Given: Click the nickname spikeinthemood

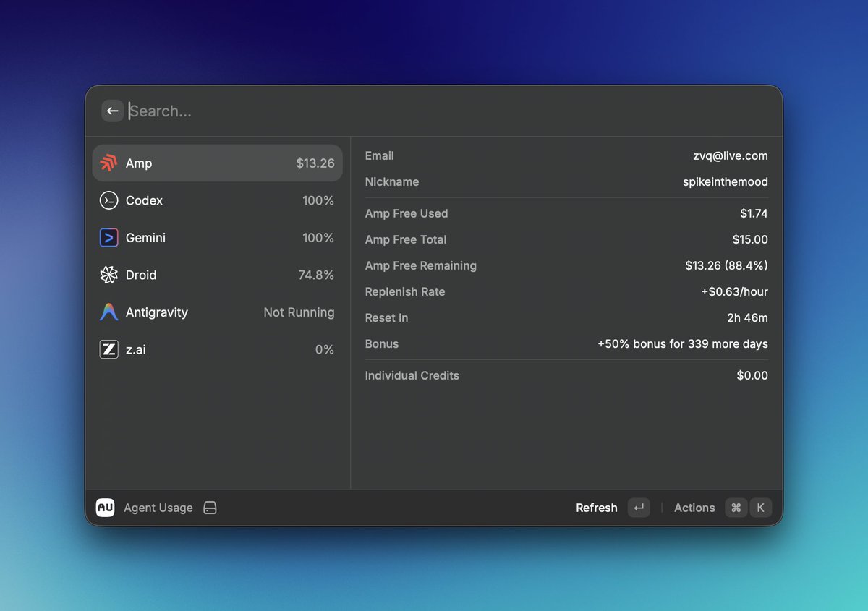Looking at the screenshot, I should point(726,181).
